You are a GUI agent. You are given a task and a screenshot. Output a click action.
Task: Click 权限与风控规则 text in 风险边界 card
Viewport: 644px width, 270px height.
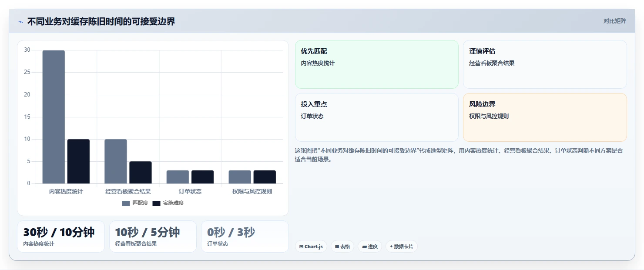tap(489, 116)
